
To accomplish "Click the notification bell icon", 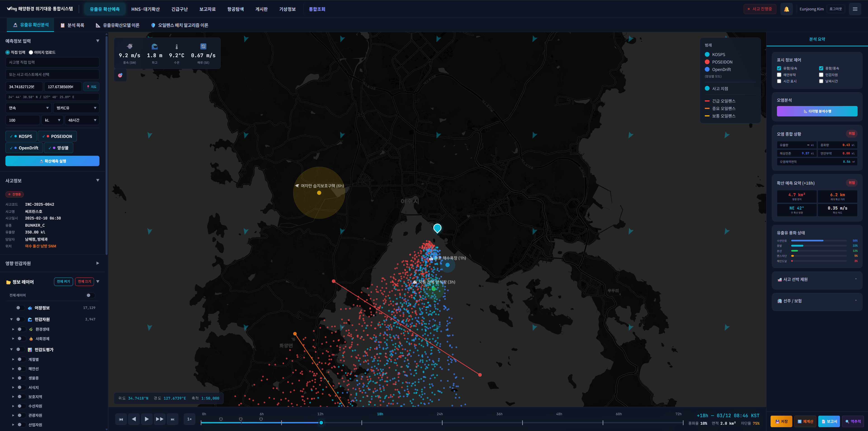I will [x=786, y=9].
